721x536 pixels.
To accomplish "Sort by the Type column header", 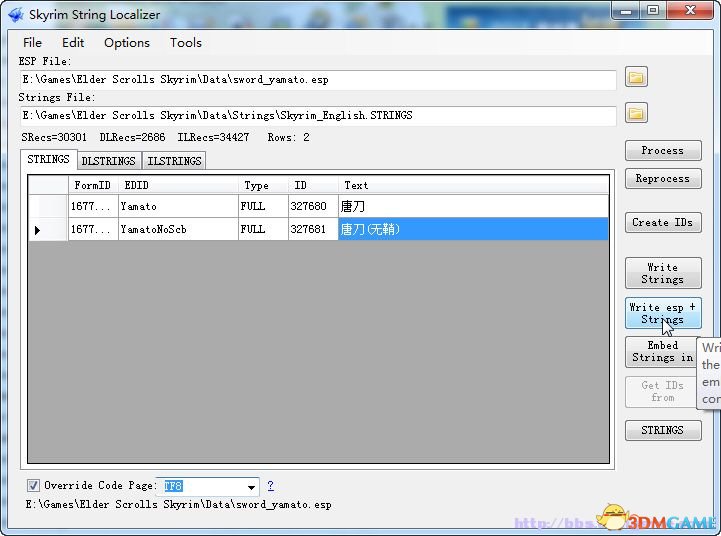I will [263, 185].
